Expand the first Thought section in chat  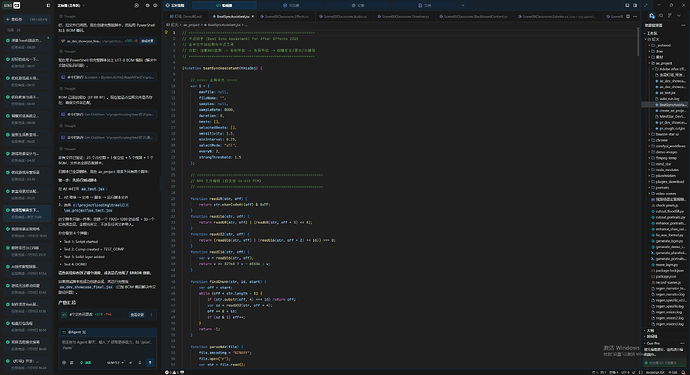(x=68, y=16)
